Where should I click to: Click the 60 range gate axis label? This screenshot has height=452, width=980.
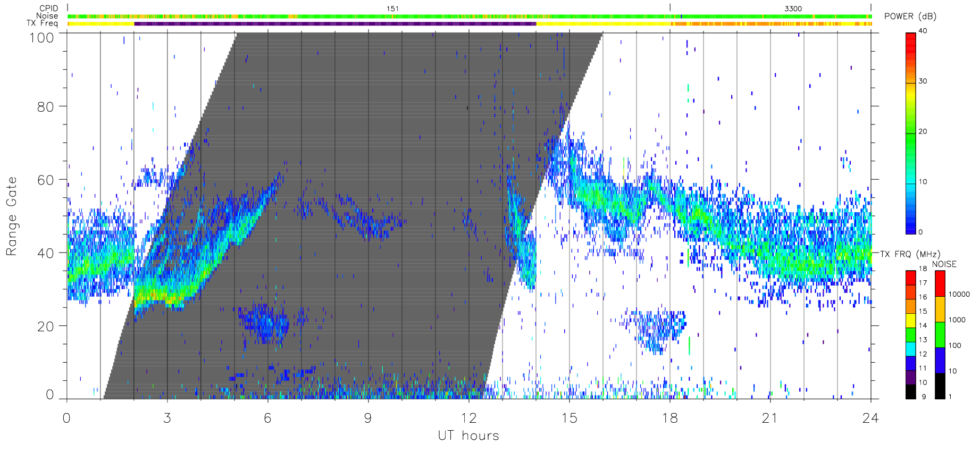[x=45, y=180]
